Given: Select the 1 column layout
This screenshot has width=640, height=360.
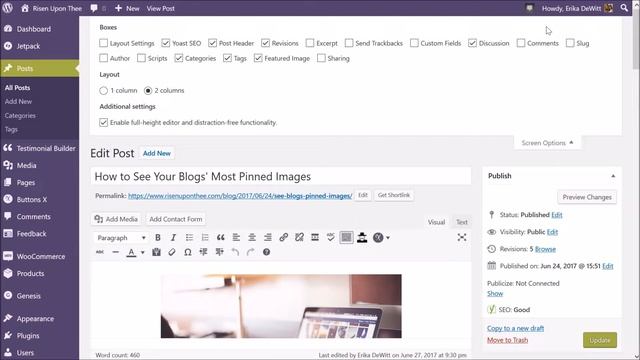Looking at the screenshot, I should click(104, 91).
